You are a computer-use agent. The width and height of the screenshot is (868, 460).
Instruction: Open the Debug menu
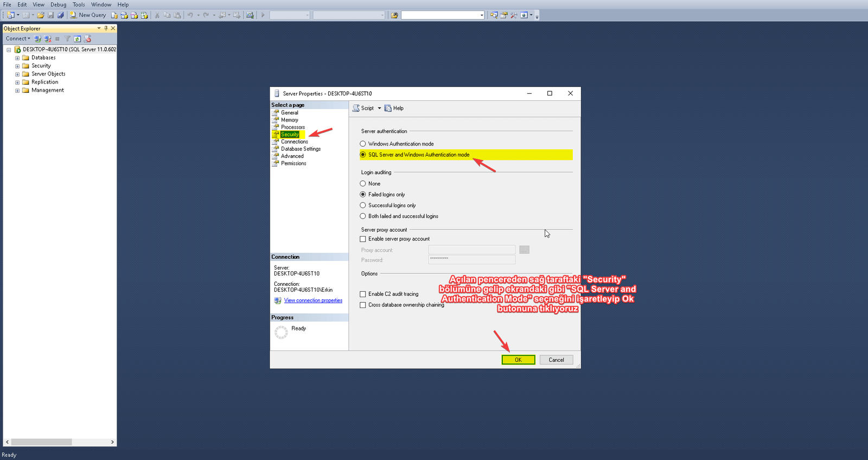(x=58, y=4)
